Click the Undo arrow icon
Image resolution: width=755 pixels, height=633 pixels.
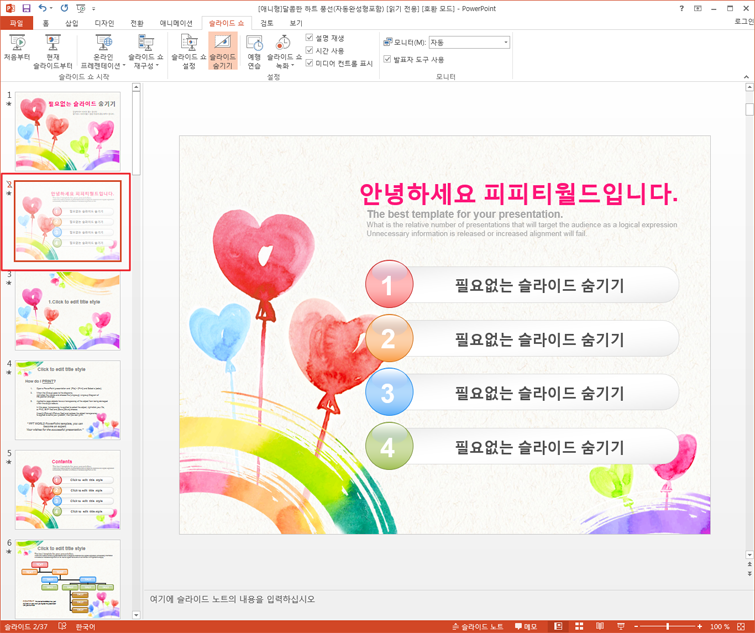click(x=42, y=8)
